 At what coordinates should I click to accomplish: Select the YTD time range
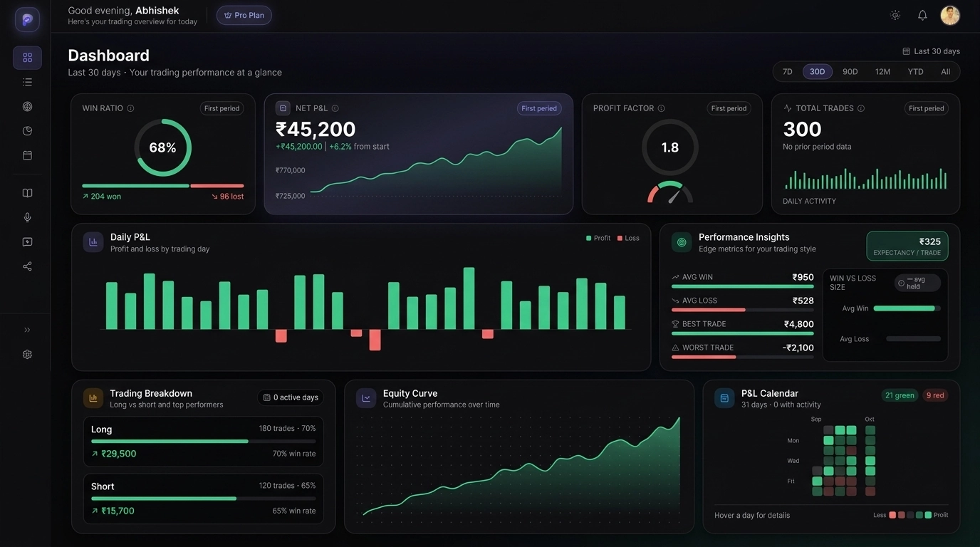(915, 71)
